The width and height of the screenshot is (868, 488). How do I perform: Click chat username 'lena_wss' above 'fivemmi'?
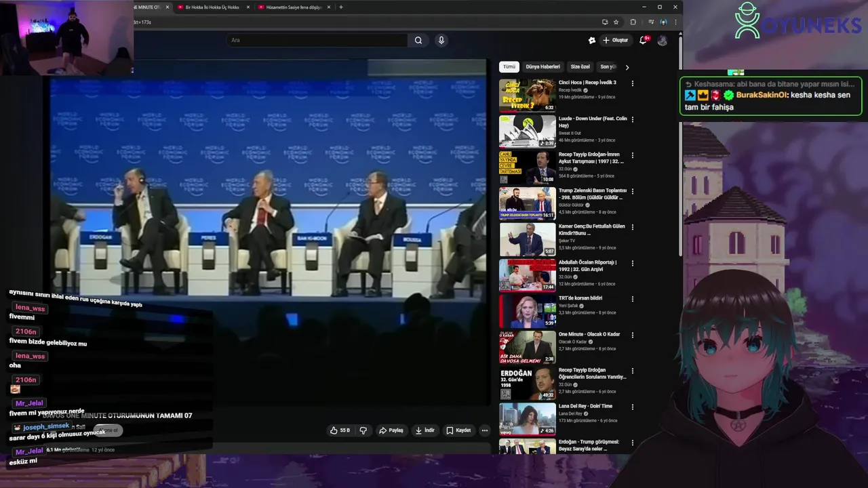point(31,308)
